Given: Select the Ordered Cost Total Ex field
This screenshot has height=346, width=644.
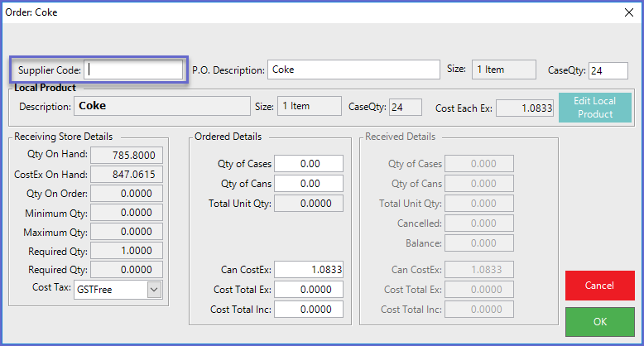Looking at the screenshot, I should (x=308, y=290).
